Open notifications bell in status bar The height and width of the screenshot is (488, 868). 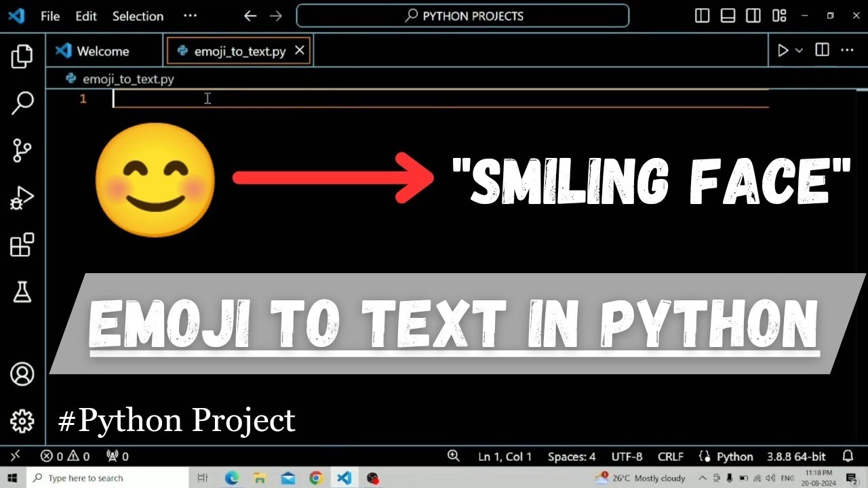848,456
